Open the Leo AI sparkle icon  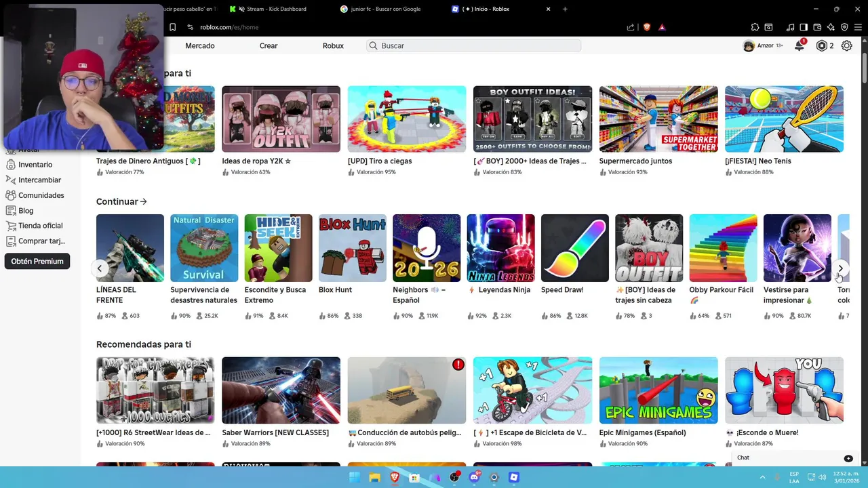[x=831, y=27]
